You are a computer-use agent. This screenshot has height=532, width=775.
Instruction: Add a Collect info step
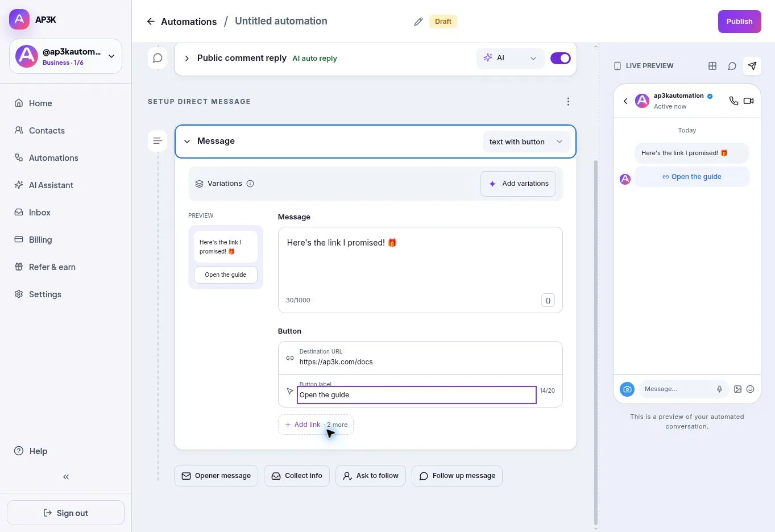coord(297,476)
